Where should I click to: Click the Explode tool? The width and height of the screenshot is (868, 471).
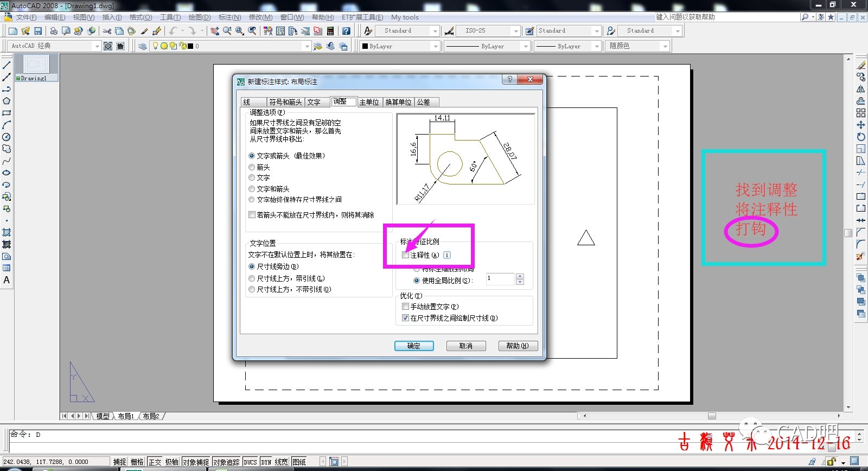point(861,256)
